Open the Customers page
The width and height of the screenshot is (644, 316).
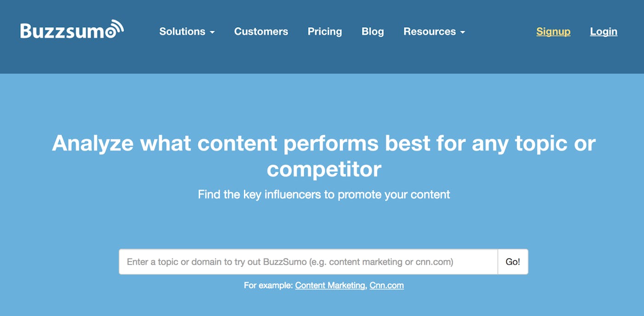(261, 31)
